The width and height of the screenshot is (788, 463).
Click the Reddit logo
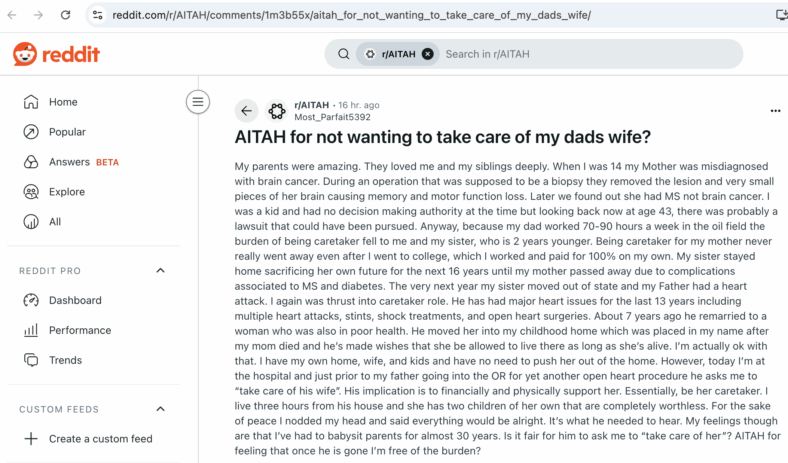pos(56,54)
